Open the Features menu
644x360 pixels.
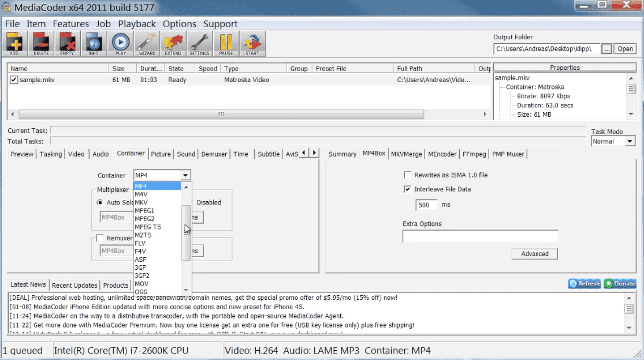point(70,24)
